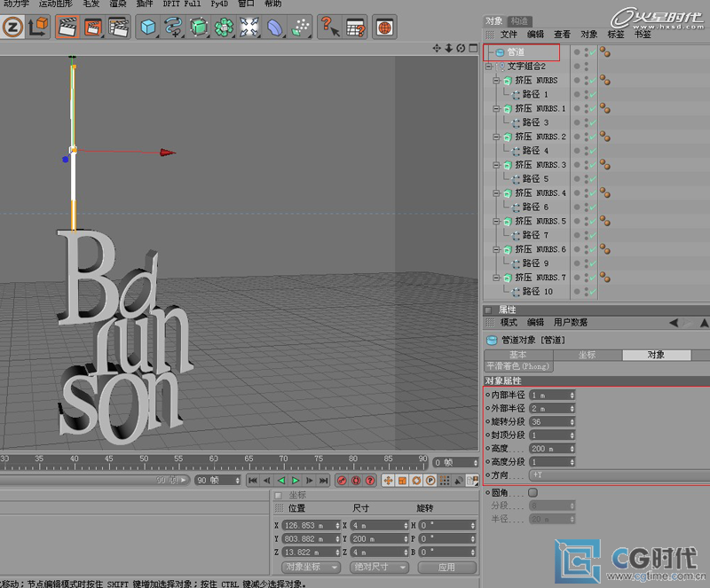Step to the next frame
This screenshot has width=710, height=588.
pyautogui.click(x=309, y=481)
